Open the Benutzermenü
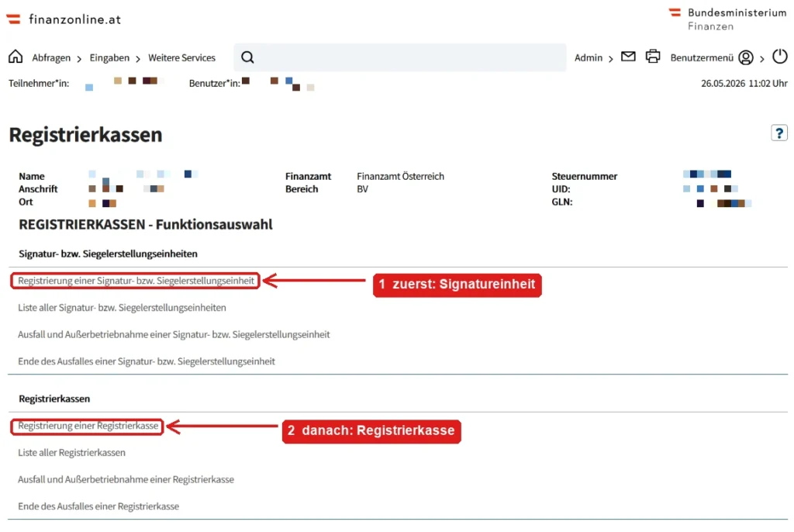 click(x=702, y=57)
